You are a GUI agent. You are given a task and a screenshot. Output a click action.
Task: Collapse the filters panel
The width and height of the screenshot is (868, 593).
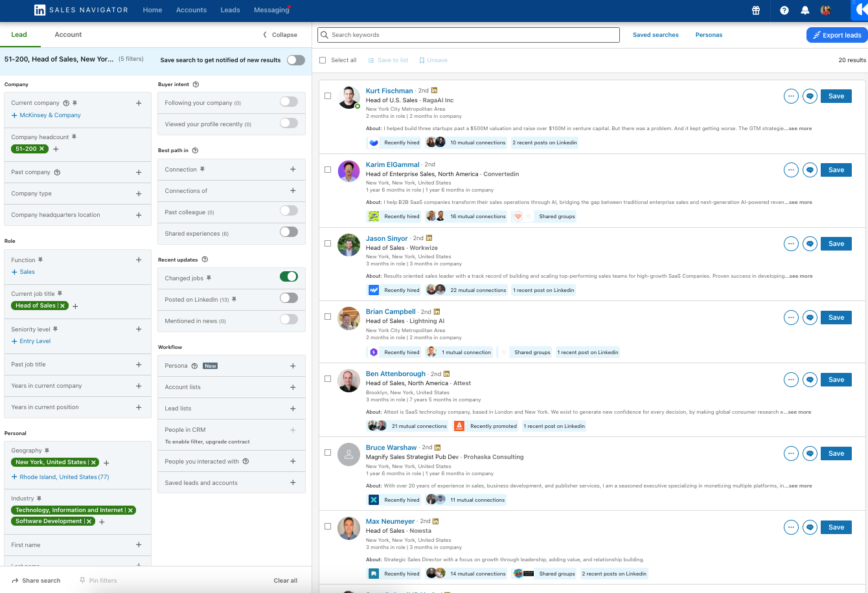[x=280, y=35]
